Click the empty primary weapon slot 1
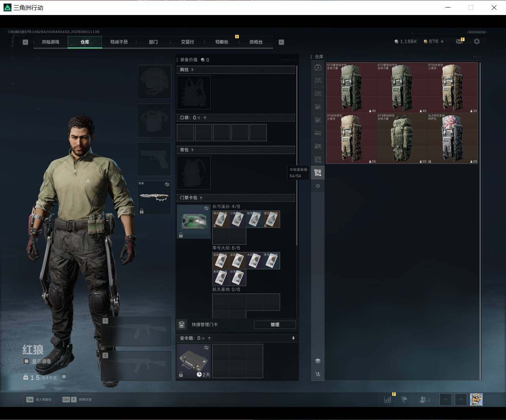Image resolution: width=506 pixels, height=420 pixels. click(136, 332)
